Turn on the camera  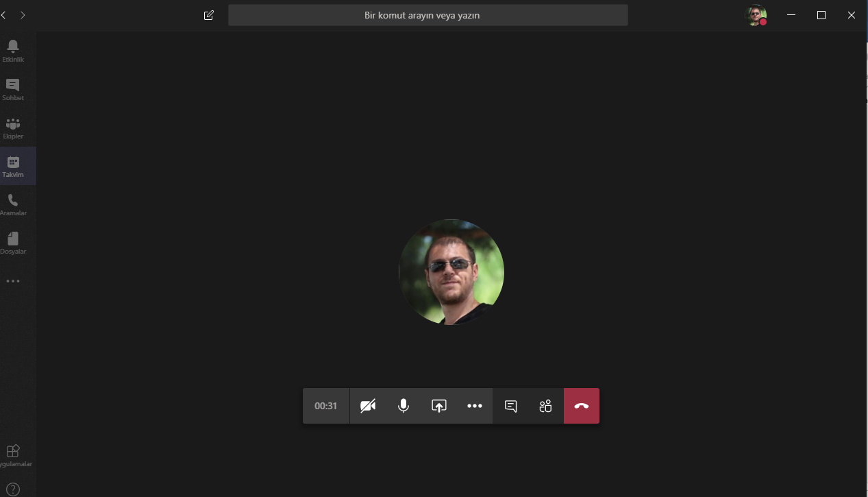pyautogui.click(x=368, y=406)
